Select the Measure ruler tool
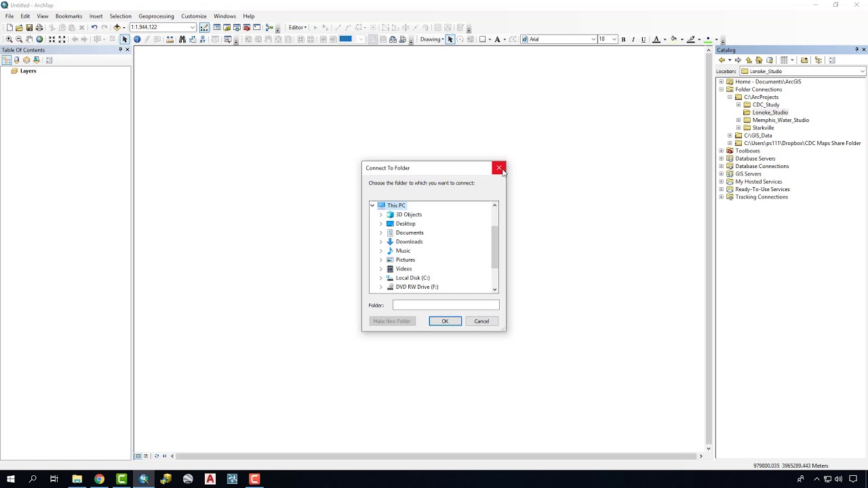The height and width of the screenshot is (488, 868). click(170, 39)
